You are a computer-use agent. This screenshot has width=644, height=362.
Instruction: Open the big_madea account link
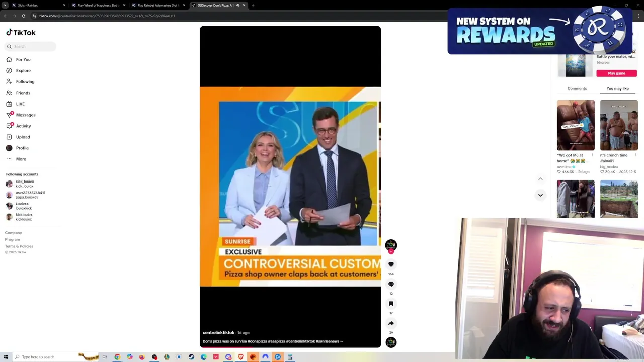click(x=609, y=166)
